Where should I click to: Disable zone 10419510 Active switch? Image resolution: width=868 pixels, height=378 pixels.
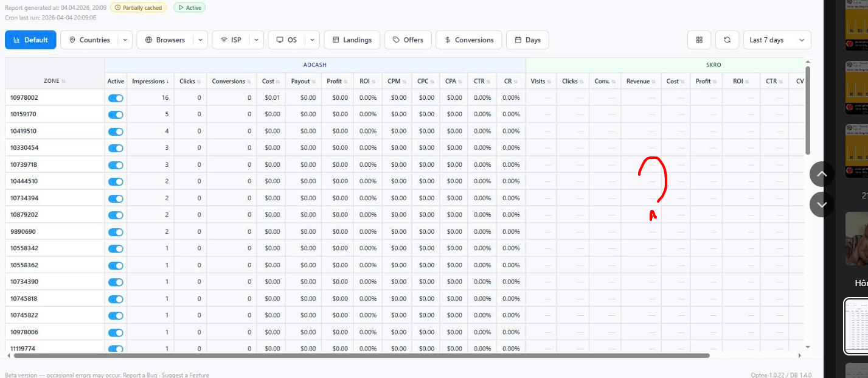116,131
